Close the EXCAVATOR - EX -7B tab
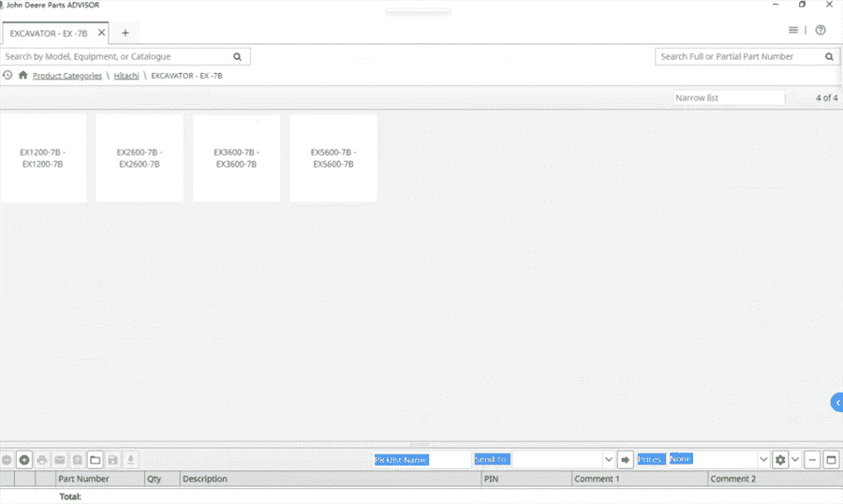843x504 pixels. click(x=101, y=33)
